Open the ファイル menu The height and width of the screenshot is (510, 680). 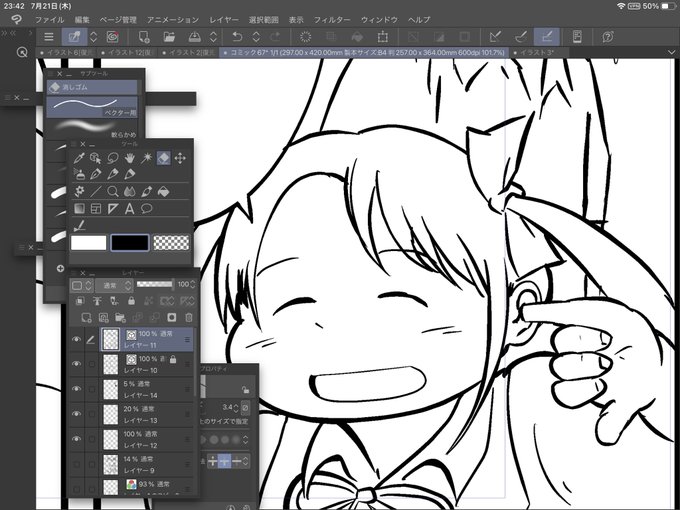(49, 20)
